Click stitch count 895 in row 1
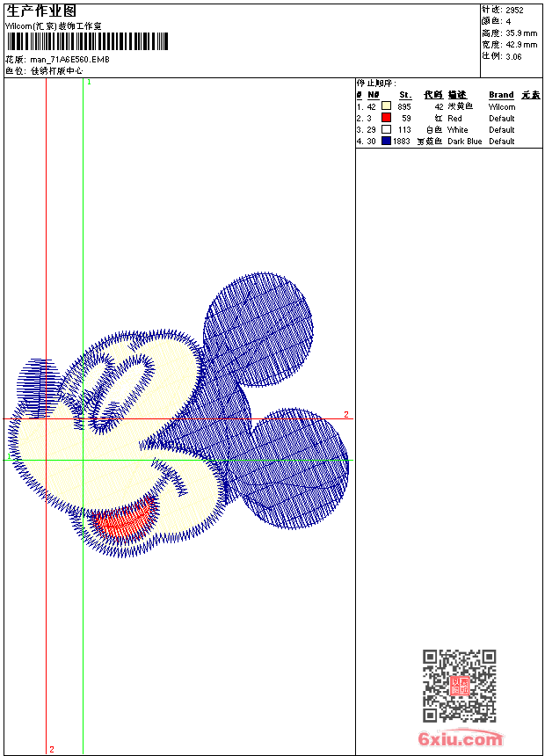The image size is (545, 756). [x=404, y=107]
